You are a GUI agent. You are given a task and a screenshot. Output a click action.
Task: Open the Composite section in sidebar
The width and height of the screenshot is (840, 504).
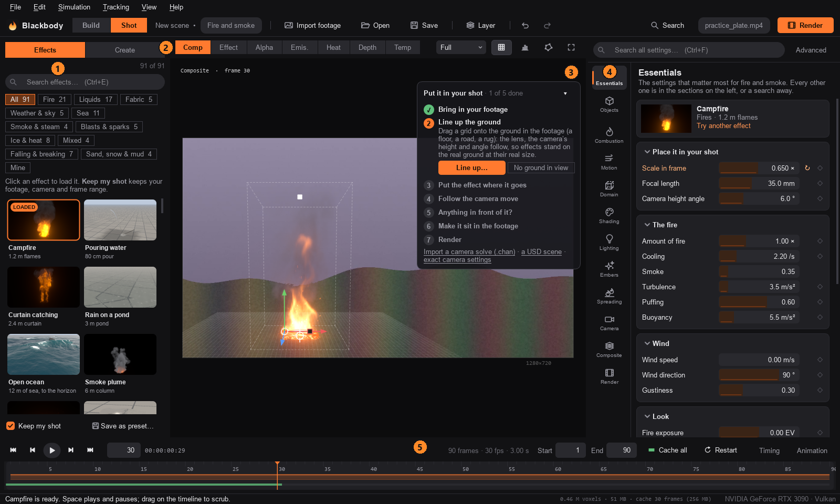pyautogui.click(x=609, y=349)
